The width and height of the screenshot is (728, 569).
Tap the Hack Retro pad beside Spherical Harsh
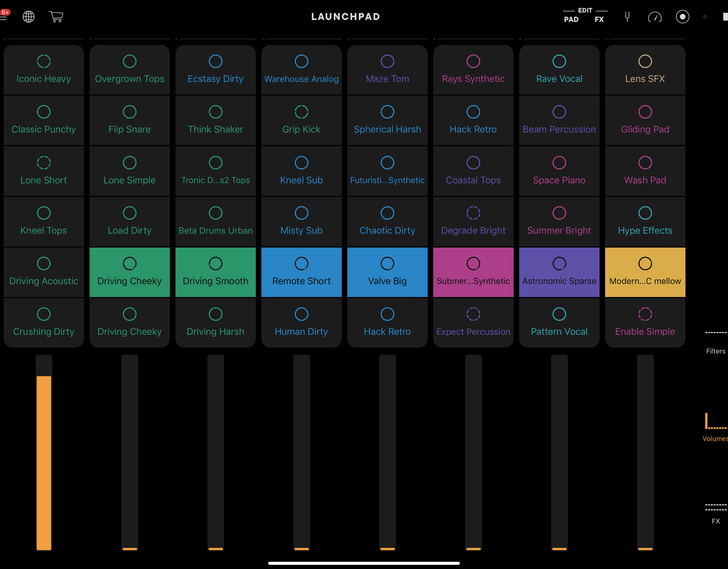[473, 120]
